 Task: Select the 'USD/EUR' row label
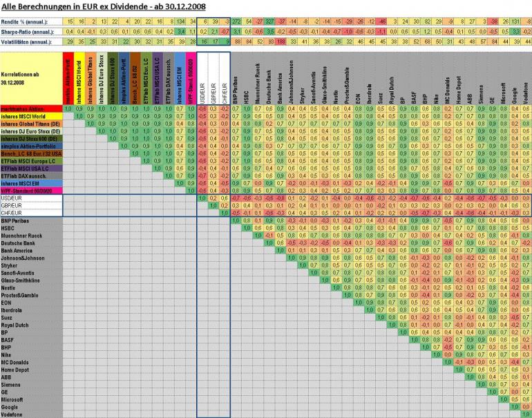click(32, 198)
